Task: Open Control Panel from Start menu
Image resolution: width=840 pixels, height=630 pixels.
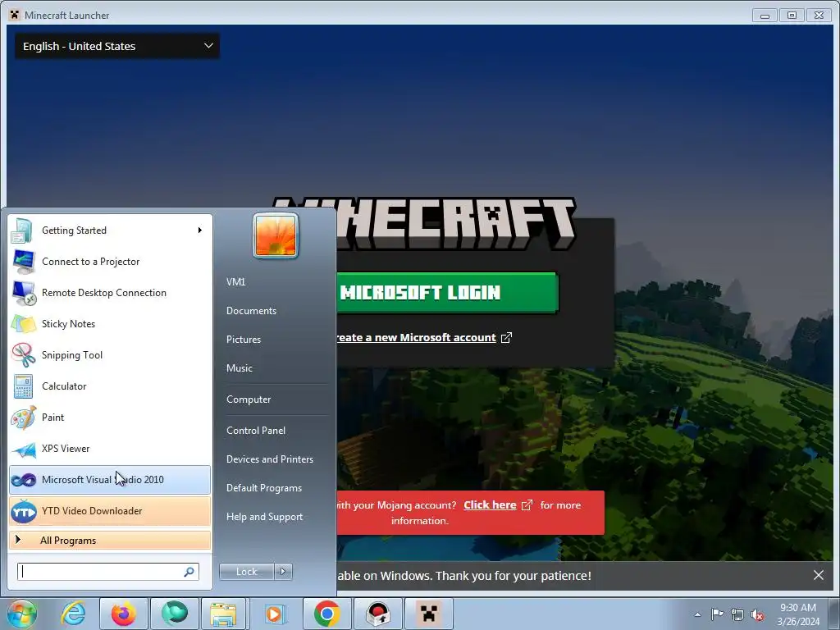Action: [x=256, y=431]
